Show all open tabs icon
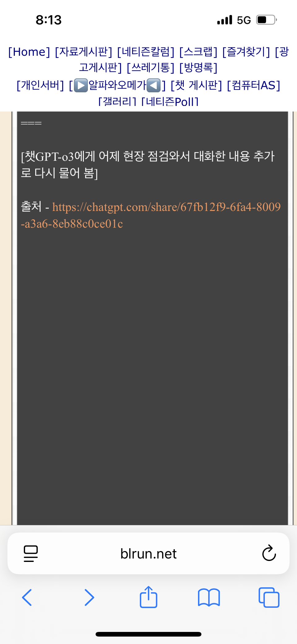This screenshot has width=297, height=644. click(x=269, y=597)
